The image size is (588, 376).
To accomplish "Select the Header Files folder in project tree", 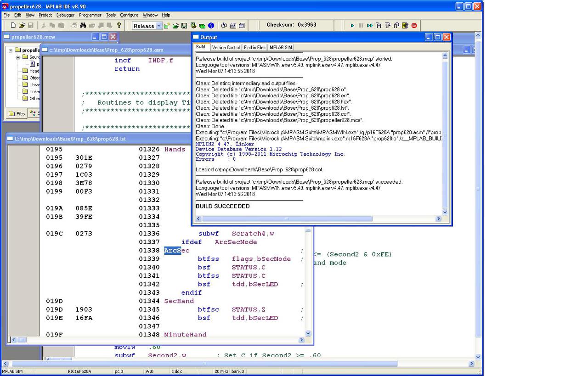I will [x=31, y=71].
